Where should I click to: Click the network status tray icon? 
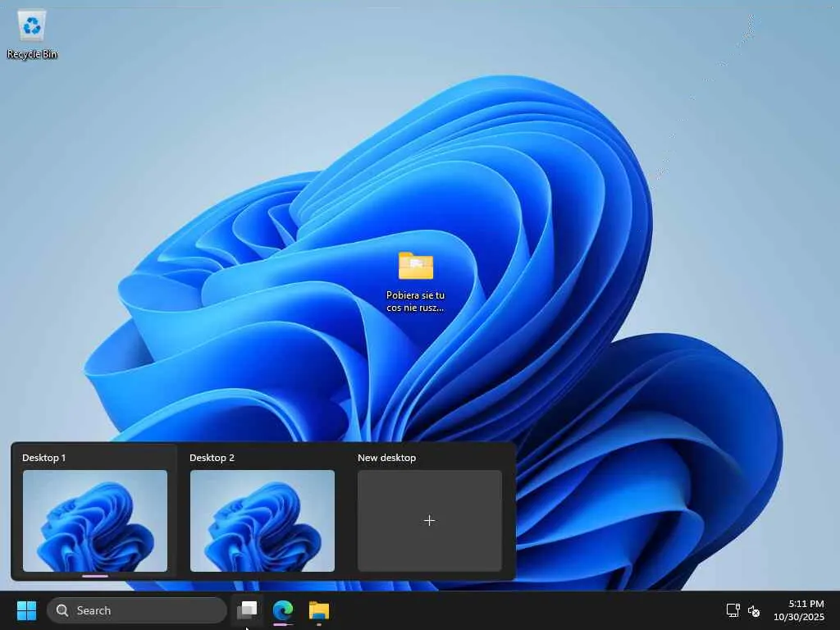pyautogui.click(x=733, y=610)
